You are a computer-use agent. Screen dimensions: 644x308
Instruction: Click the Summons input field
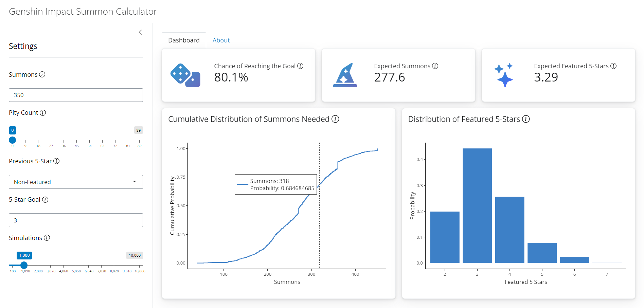[75, 95]
